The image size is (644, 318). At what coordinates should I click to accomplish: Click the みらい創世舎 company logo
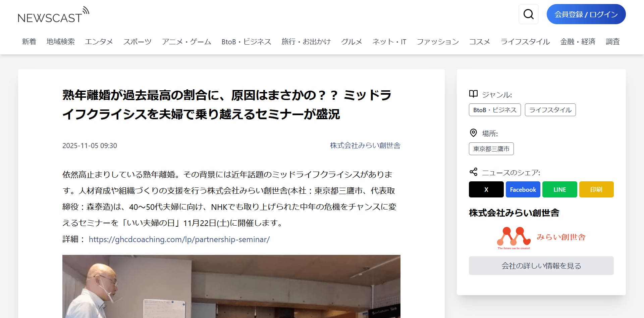pos(541,238)
